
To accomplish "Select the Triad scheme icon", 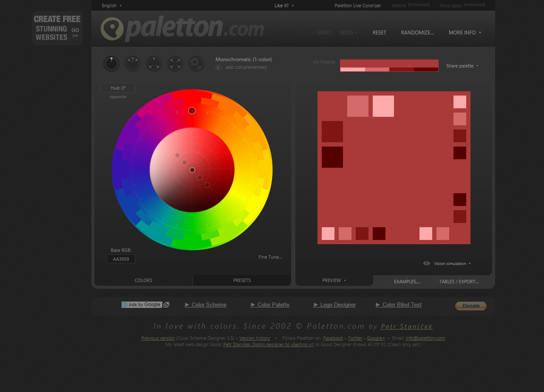I will coord(153,64).
